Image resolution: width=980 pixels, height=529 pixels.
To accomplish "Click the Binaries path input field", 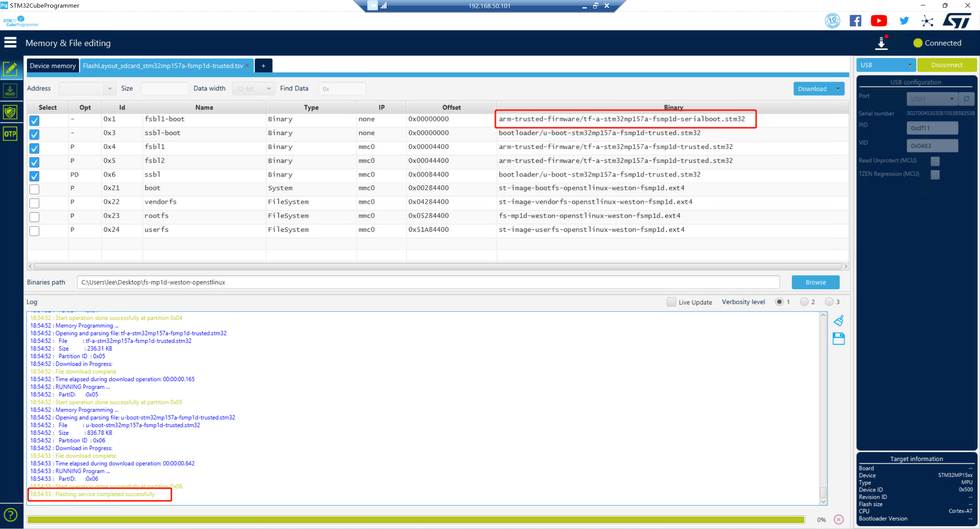I will [x=428, y=282].
